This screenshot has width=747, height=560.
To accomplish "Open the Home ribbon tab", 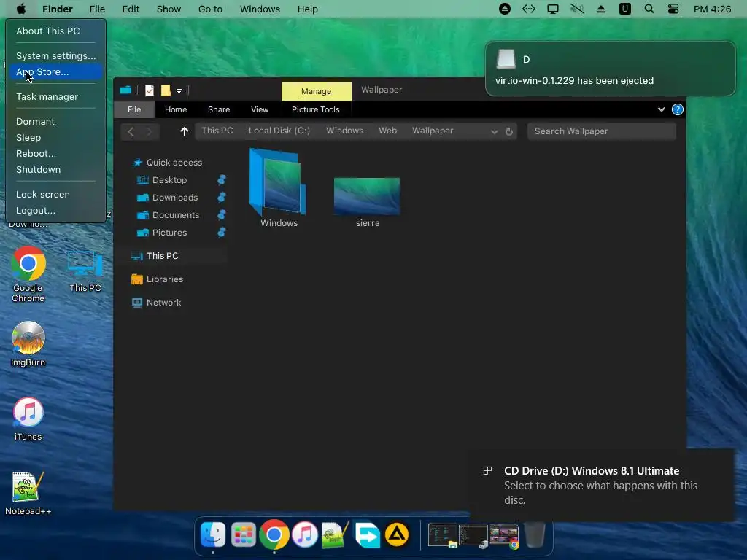I will [x=176, y=109].
